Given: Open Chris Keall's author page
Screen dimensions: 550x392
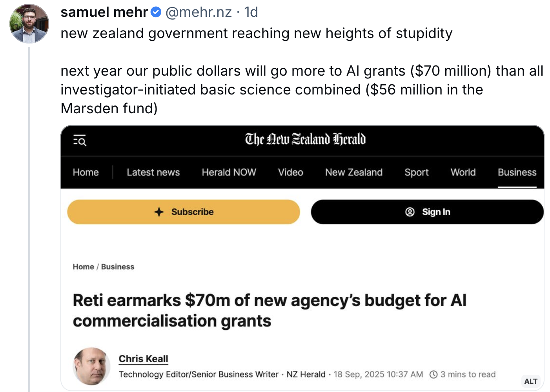Looking at the screenshot, I should click(143, 359).
